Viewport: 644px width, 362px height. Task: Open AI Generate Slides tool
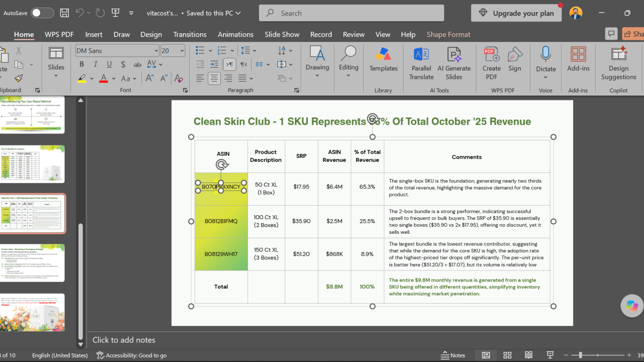[x=454, y=63]
